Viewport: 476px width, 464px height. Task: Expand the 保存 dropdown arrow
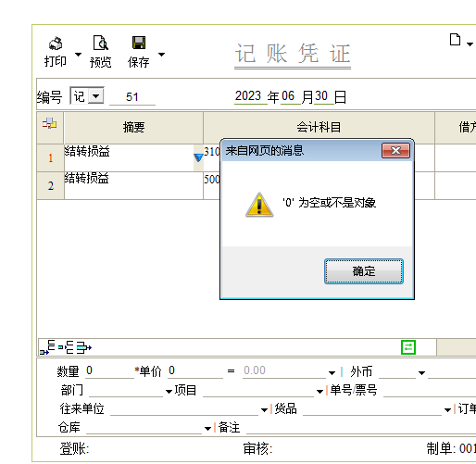[x=161, y=55]
